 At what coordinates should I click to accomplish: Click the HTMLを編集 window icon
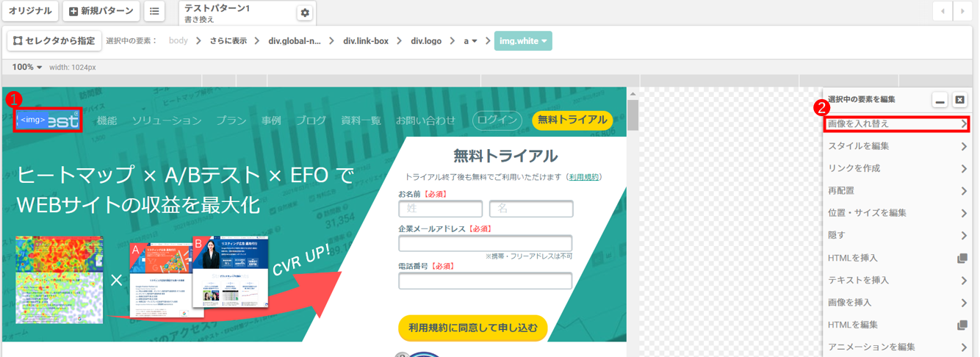pos(962,325)
